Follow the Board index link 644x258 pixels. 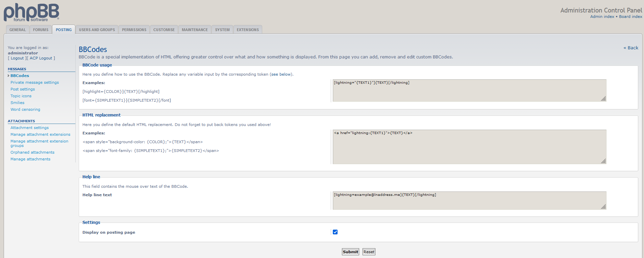(x=630, y=17)
